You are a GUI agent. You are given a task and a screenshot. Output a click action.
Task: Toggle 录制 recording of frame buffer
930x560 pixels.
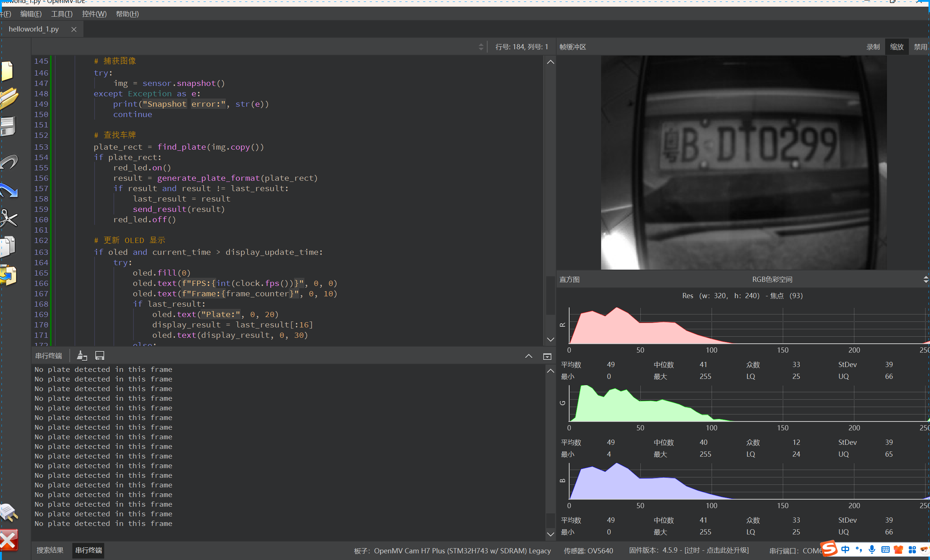click(873, 47)
